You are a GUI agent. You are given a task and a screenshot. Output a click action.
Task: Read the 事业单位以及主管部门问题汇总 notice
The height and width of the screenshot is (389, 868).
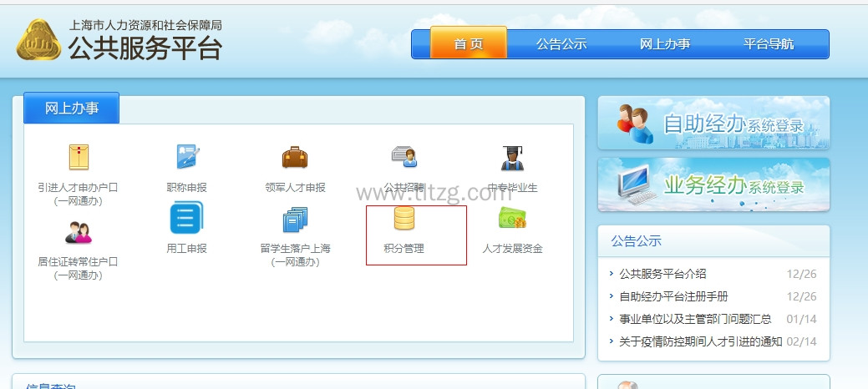point(695,319)
